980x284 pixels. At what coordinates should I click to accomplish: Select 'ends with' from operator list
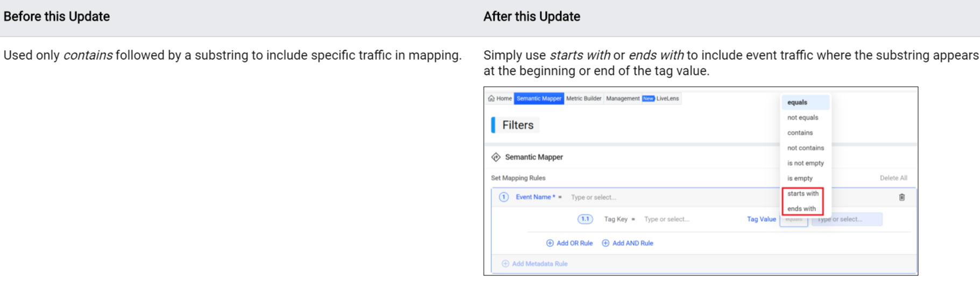[801, 209]
